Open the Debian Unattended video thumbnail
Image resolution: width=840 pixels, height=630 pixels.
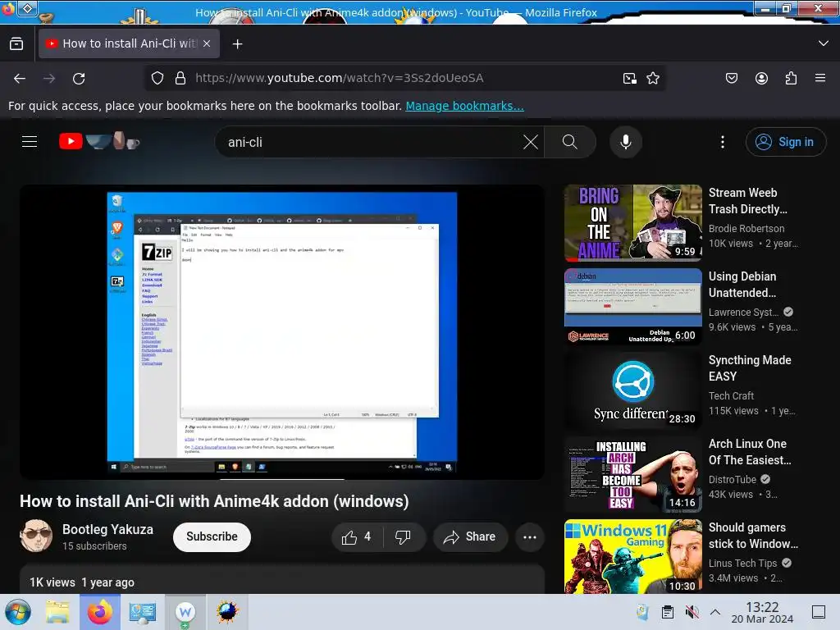click(632, 307)
